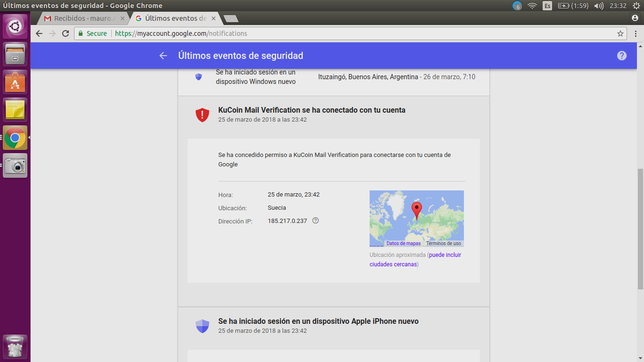Open the volume sound indicator
The width and height of the screenshot is (644, 362).
(x=599, y=6)
